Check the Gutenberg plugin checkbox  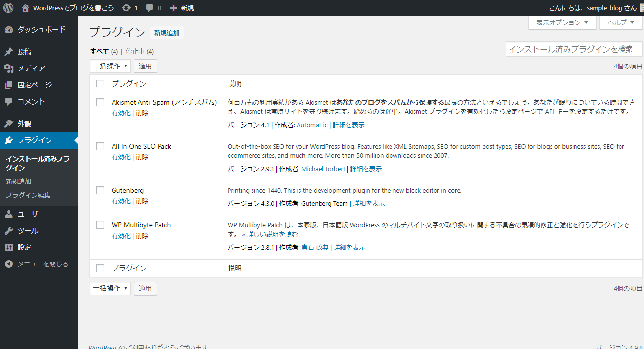100,190
